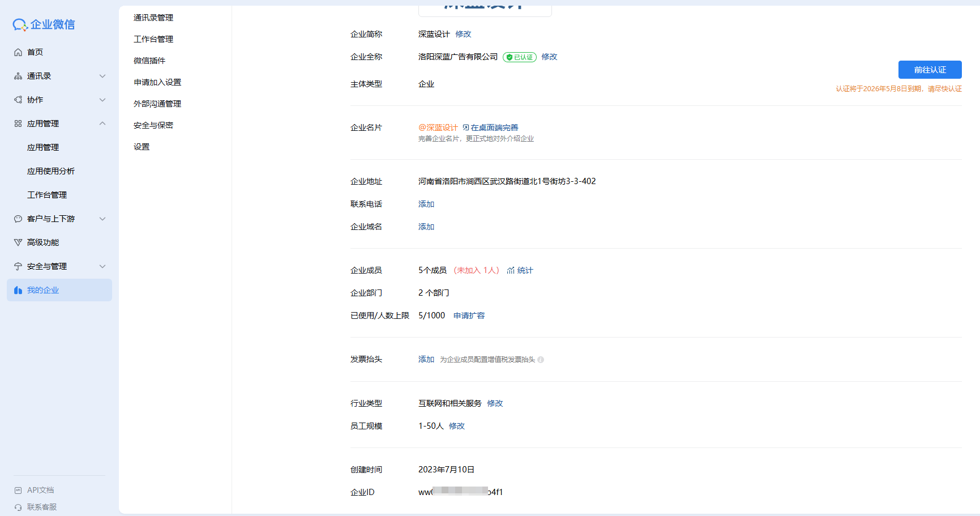Click 添加 for 企业域名

(x=426, y=227)
